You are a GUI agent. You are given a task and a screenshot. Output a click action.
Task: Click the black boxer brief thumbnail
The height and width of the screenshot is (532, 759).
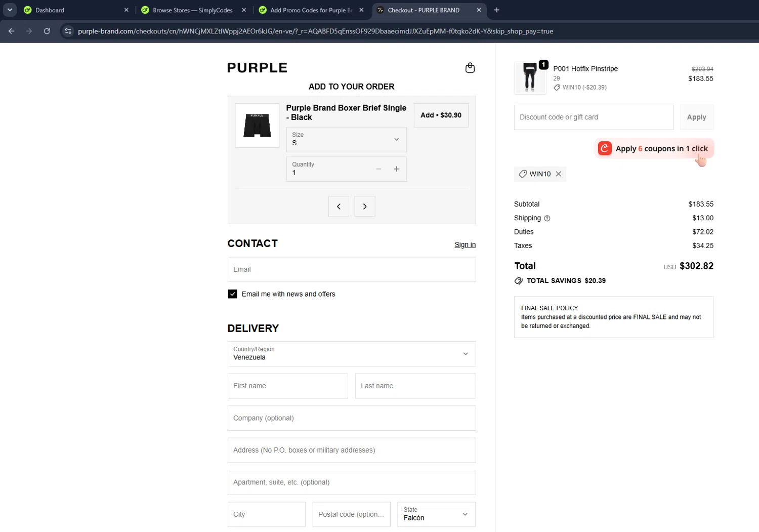click(257, 126)
